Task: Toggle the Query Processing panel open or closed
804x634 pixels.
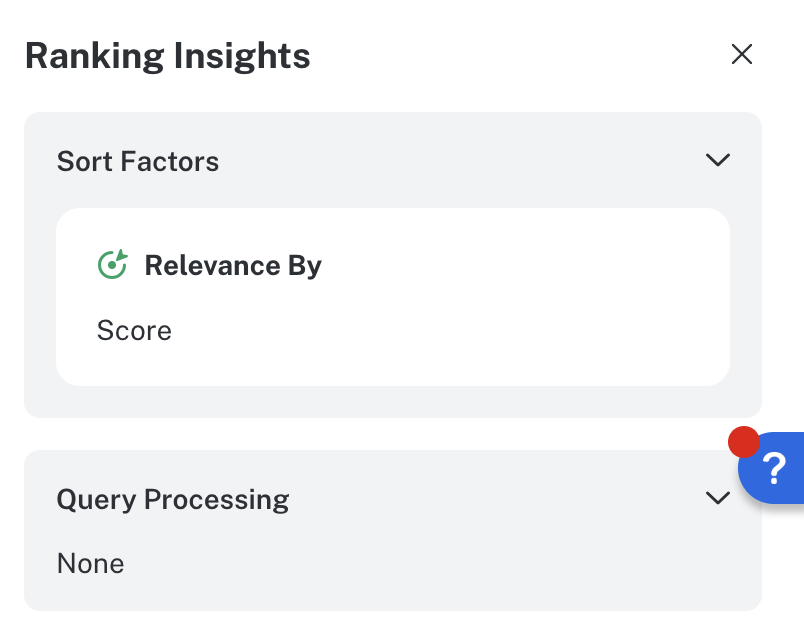Action: pos(717,498)
